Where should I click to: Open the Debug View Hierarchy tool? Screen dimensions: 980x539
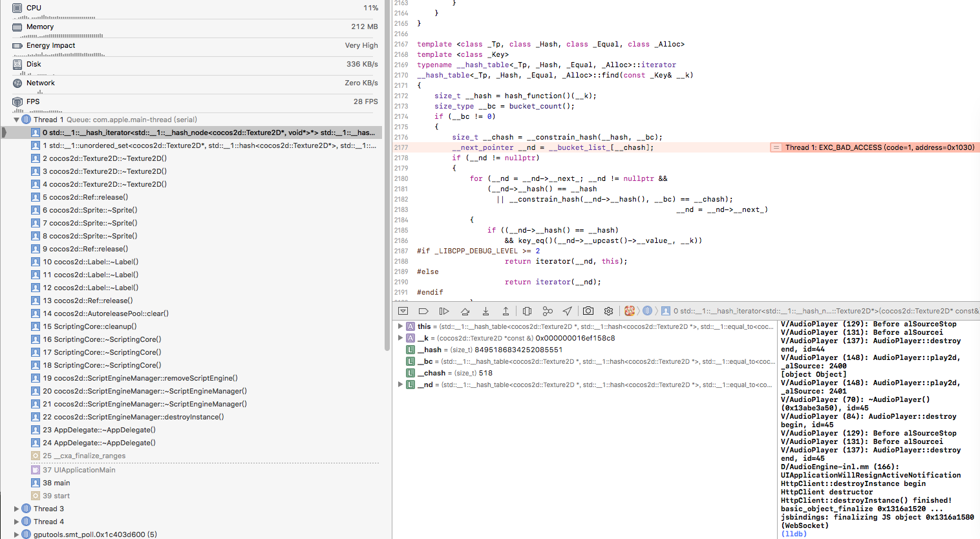(x=527, y=311)
